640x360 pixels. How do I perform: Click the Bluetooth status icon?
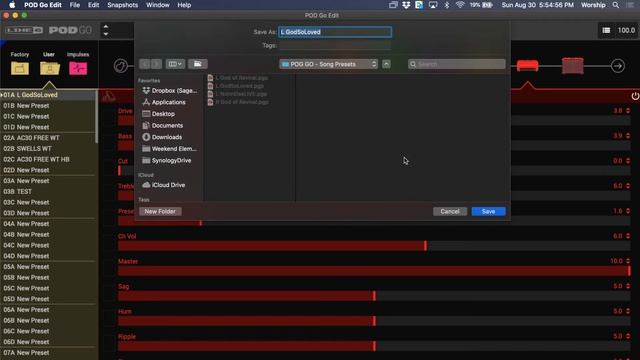point(447,5)
